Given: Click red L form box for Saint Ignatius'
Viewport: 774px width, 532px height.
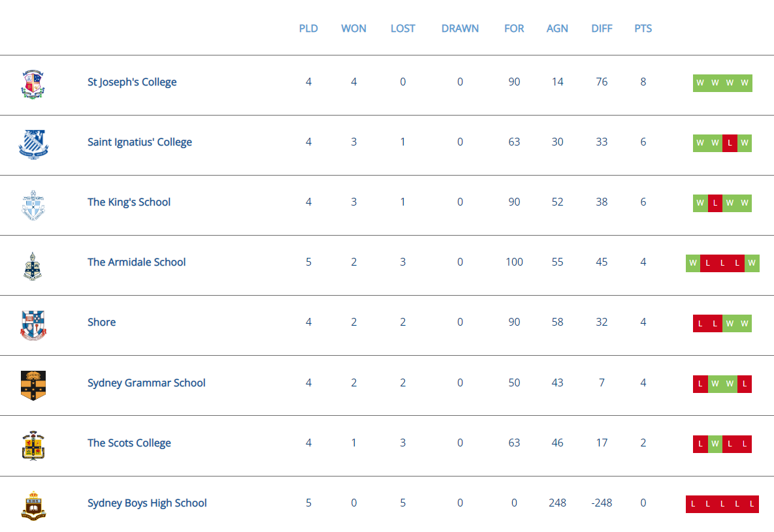Looking at the screenshot, I should pos(730,143).
